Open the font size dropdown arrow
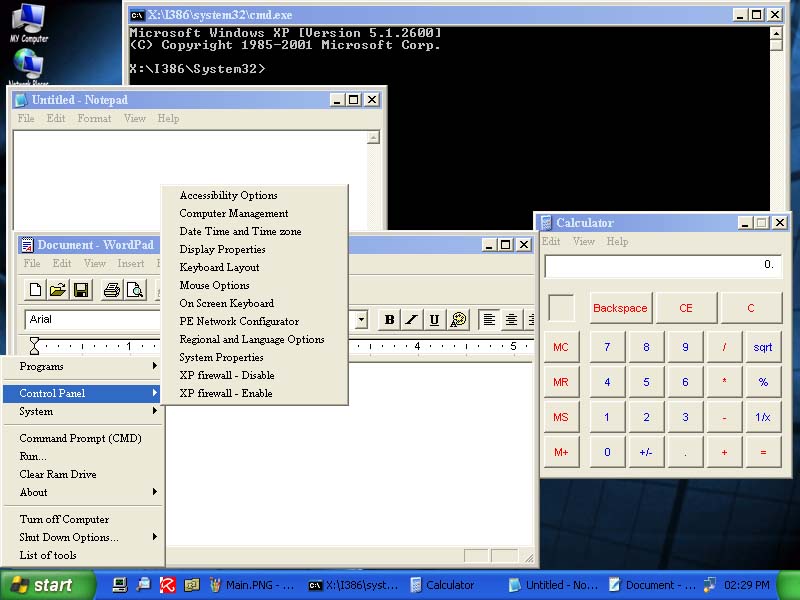The width and height of the screenshot is (800, 600). coord(360,320)
